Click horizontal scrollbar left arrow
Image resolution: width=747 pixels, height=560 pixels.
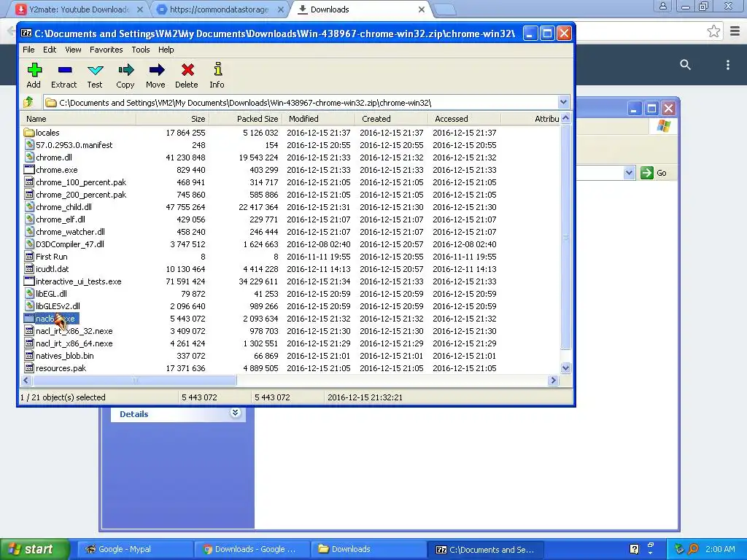[x=26, y=380]
